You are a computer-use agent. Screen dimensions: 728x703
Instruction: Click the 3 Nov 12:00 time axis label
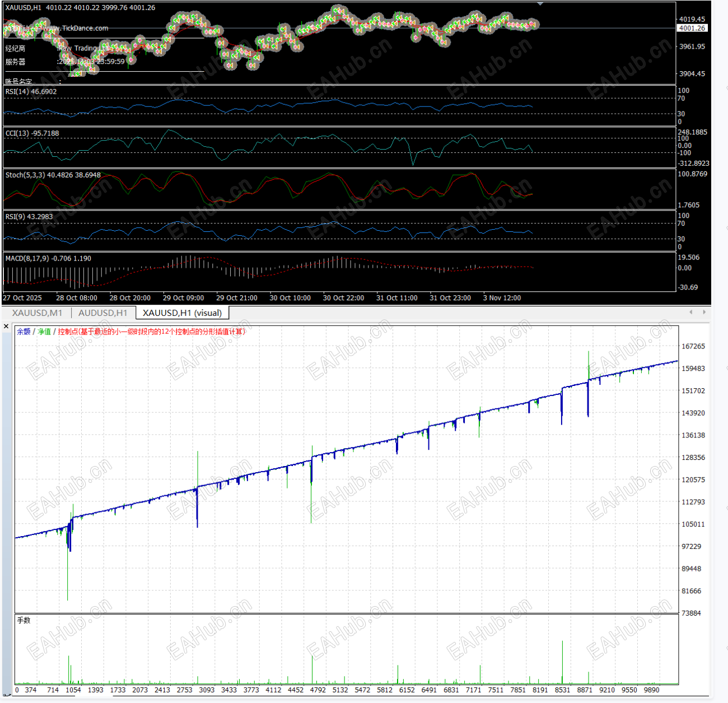[x=502, y=298]
